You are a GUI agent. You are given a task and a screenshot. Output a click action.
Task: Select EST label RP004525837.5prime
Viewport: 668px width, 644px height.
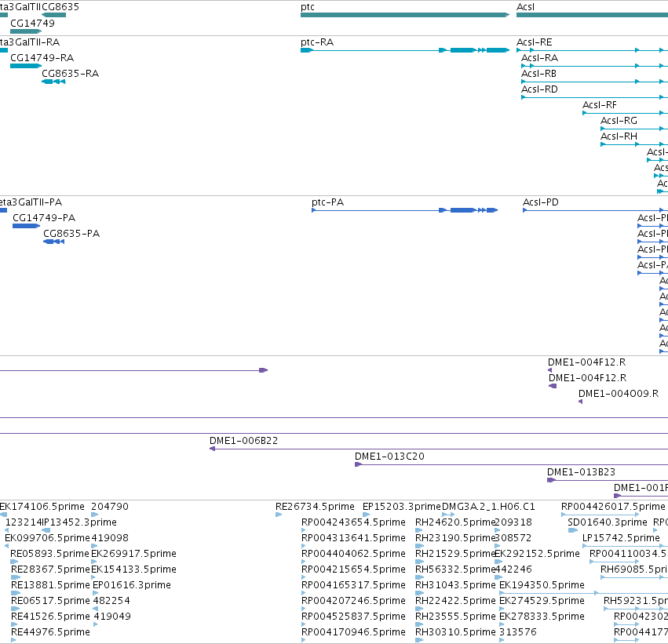click(x=353, y=617)
